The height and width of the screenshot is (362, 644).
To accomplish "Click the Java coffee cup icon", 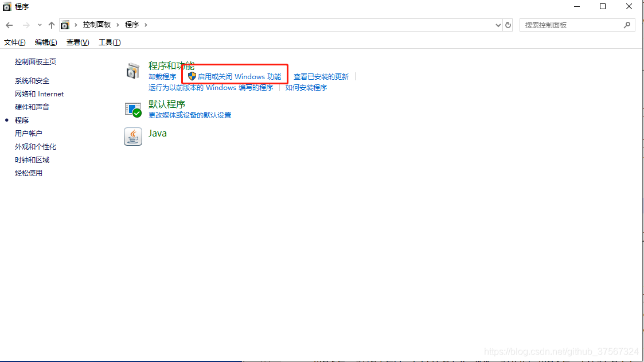I will [133, 137].
